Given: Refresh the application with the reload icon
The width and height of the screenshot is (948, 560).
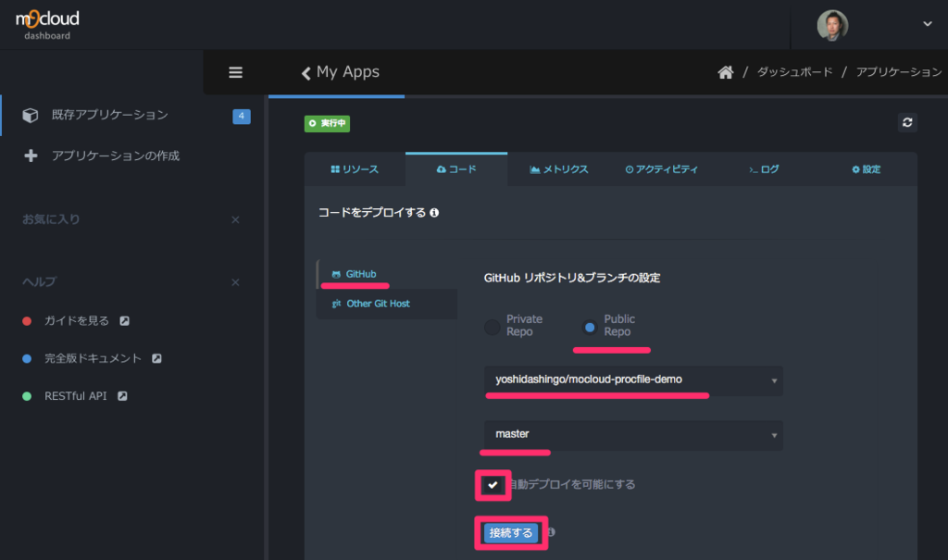Looking at the screenshot, I should 907,123.
